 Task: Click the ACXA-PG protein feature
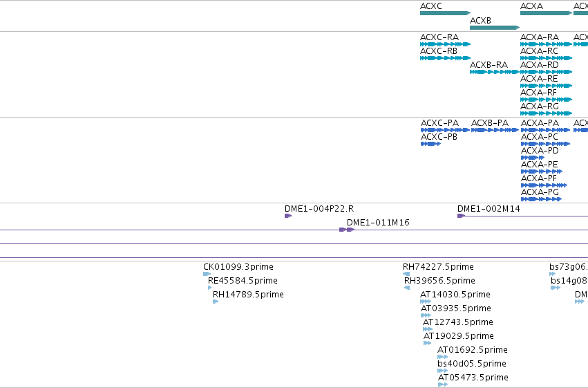541,199
